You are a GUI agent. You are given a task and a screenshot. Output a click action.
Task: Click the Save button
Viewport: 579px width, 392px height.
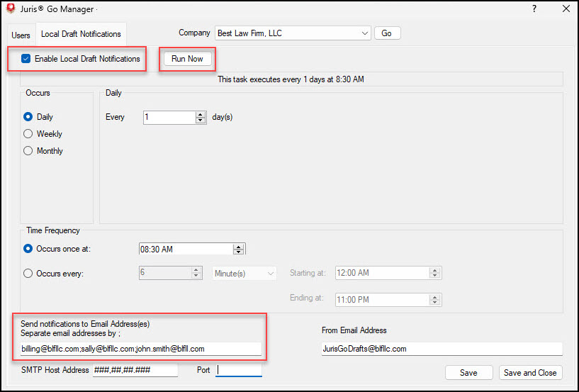[468, 373]
